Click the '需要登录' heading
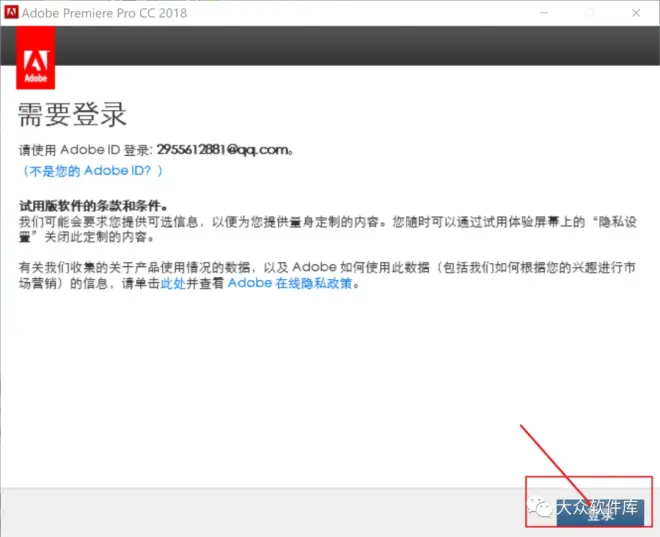The image size is (660, 537). 73,114
